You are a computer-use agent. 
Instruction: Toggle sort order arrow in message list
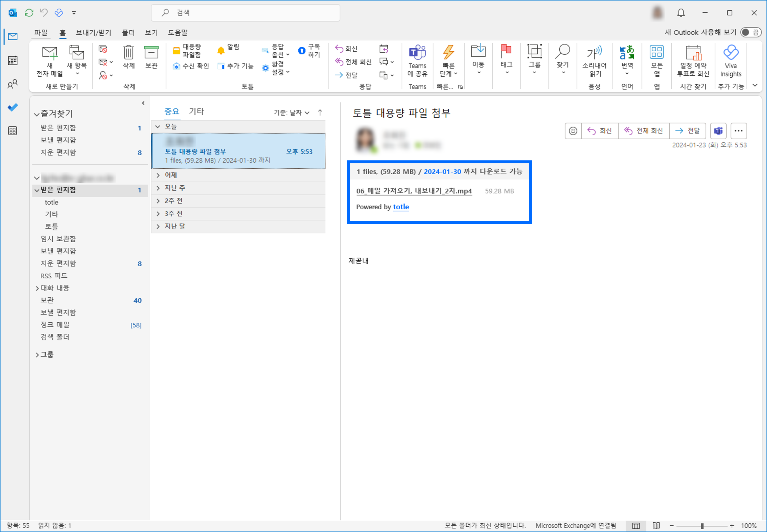[x=320, y=113]
